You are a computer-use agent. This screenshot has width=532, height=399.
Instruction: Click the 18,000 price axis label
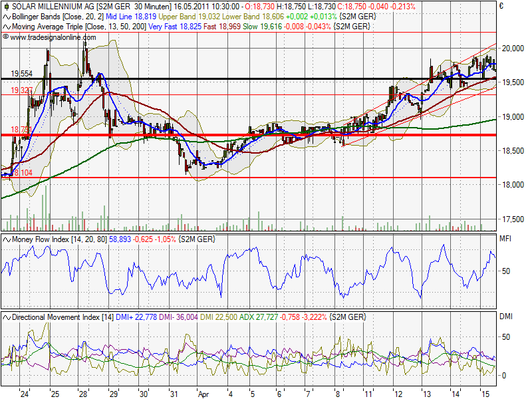pyautogui.click(x=513, y=185)
